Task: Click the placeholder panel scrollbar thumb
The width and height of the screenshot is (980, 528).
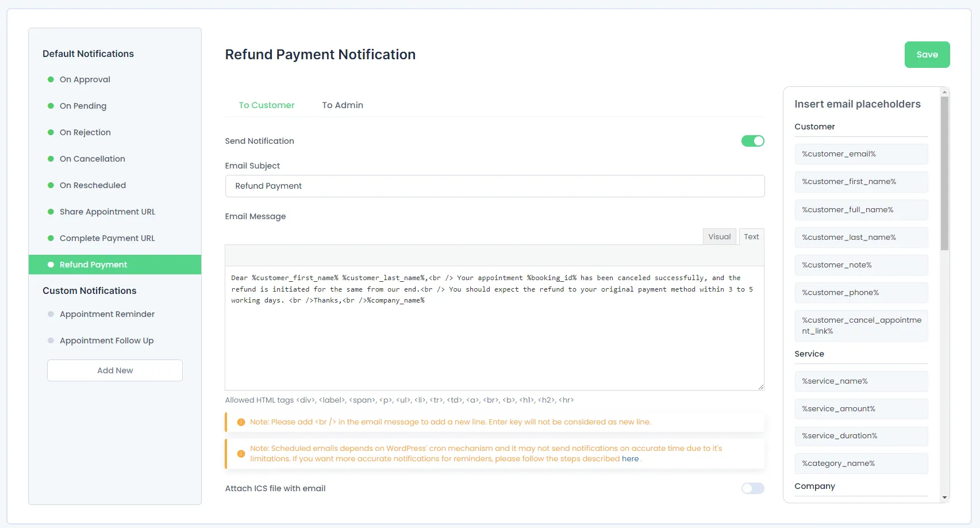Action: tap(944, 173)
